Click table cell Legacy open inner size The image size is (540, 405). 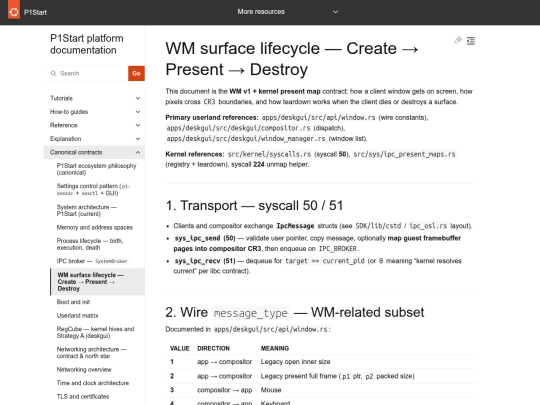(x=295, y=362)
